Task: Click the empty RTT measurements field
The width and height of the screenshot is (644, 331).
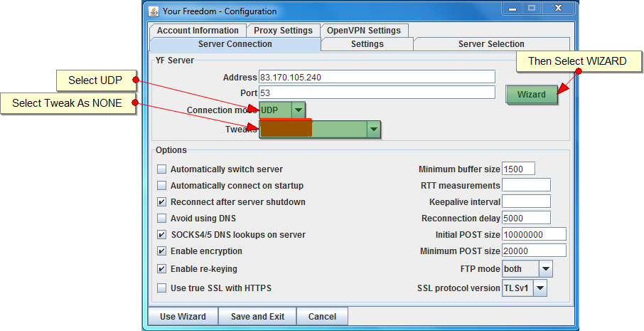Action: (x=526, y=186)
